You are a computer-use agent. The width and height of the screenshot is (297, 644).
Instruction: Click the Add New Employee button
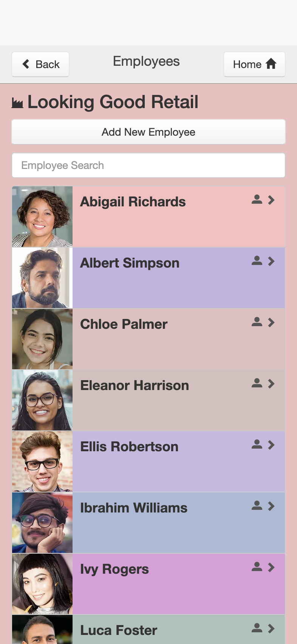click(x=148, y=132)
